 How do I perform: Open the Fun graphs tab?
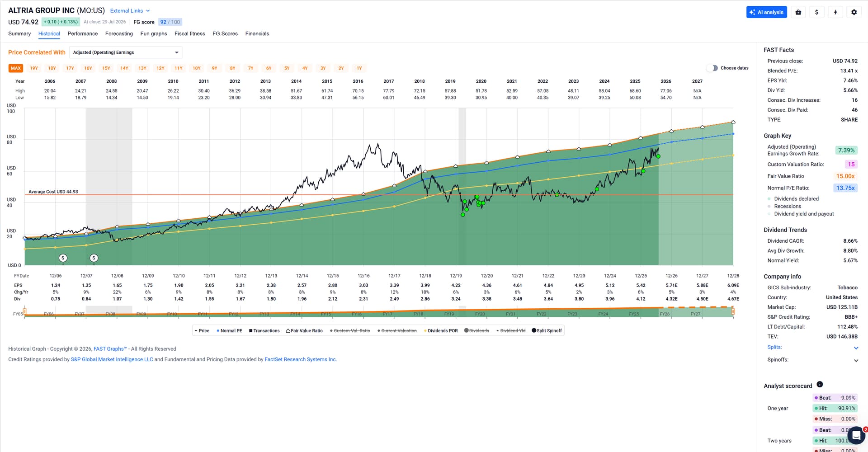154,34
